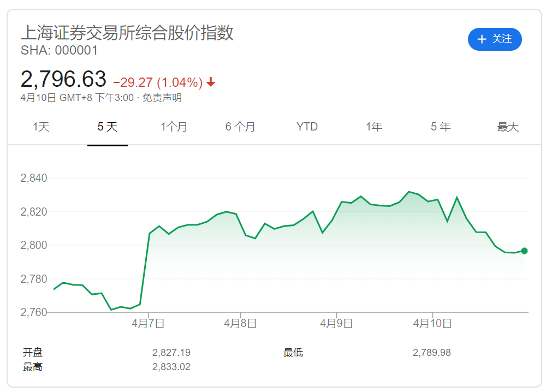Select the 4月9日 marker on the axis
Screen dimensions: 546x392
click(x=336, y=323)
